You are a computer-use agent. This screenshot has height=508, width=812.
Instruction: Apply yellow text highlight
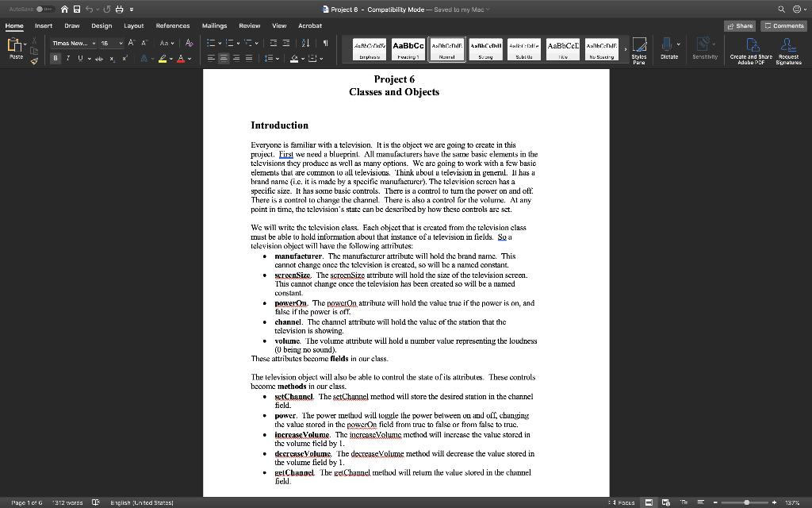[162, 58]
